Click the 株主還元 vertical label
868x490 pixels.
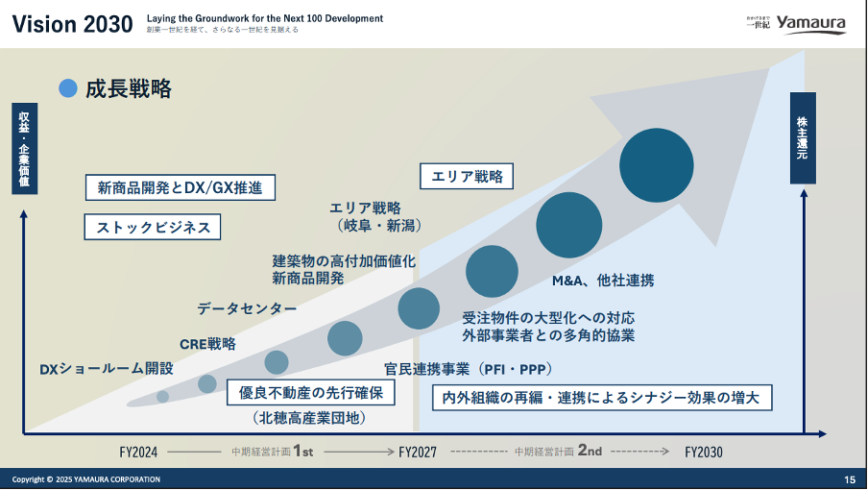click(803, 137)
